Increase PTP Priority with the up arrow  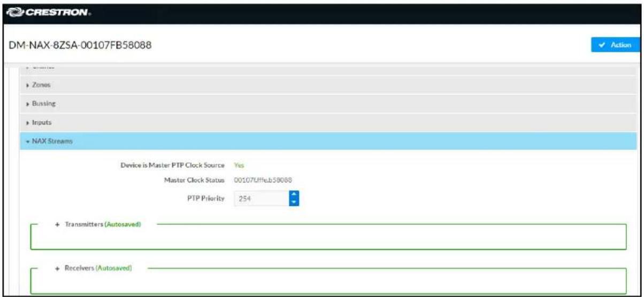pyautogui.click(x=293, y=195)
